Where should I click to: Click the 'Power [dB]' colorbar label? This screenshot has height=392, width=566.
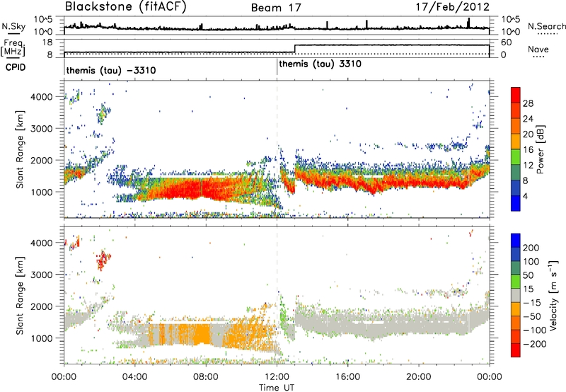click(x=540, y=149)
